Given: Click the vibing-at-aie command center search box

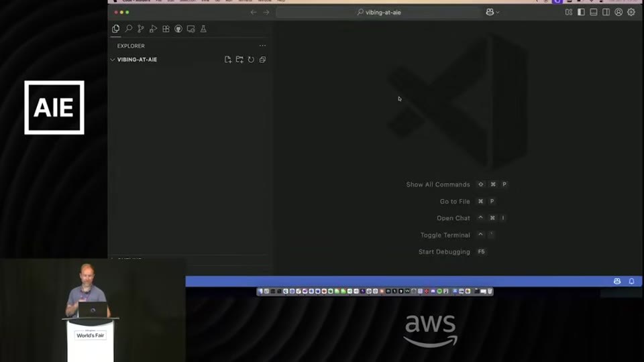Looking at the screenshot, I should [378, 12].
